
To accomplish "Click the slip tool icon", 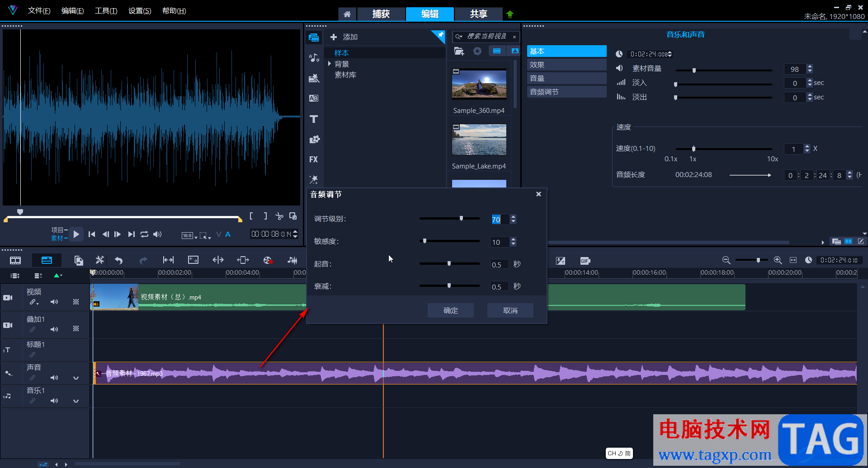I will (x=168, y=260).
